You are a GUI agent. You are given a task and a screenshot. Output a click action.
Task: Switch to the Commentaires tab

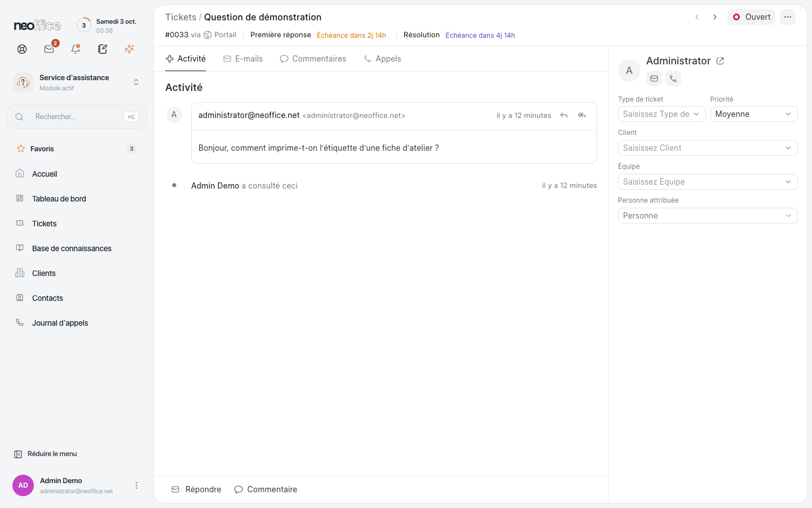coord(313,59)
